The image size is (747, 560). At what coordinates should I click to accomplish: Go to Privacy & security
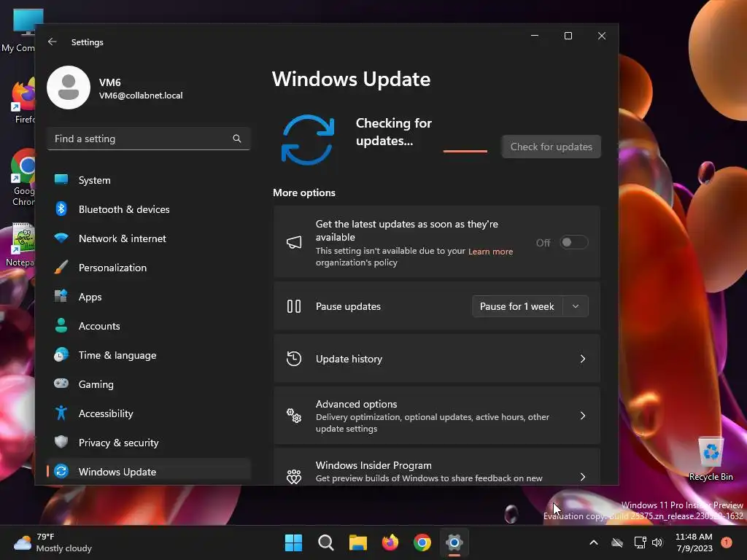149,443
